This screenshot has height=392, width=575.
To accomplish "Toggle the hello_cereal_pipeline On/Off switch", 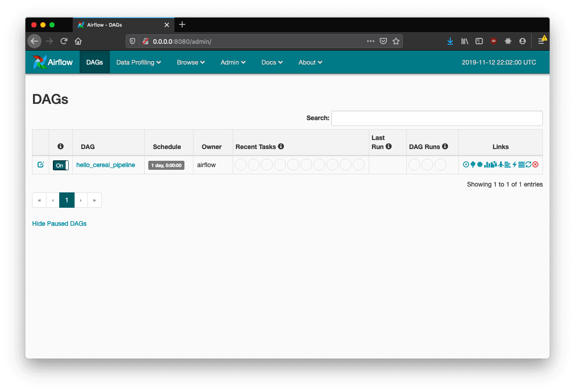I will [61, 165].
